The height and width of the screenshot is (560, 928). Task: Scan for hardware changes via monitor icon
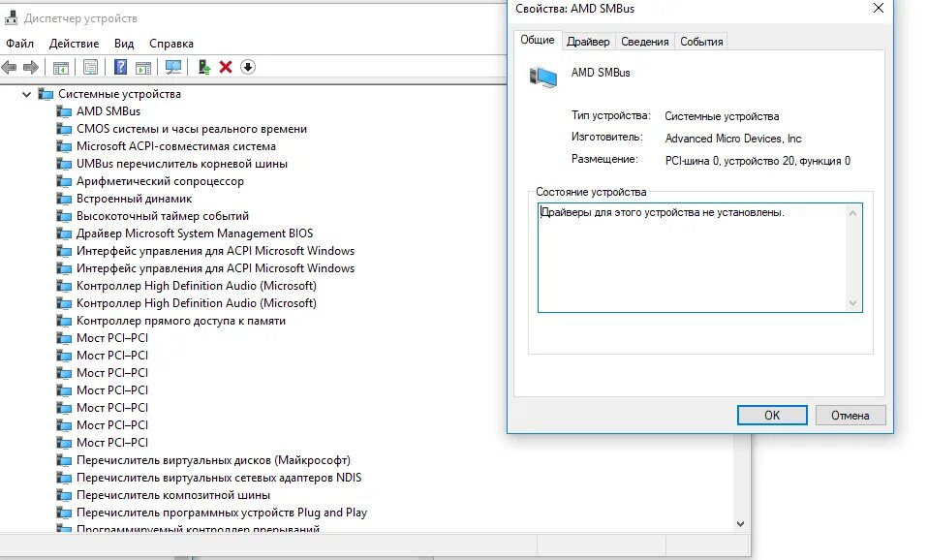click(x=173, y=67)
